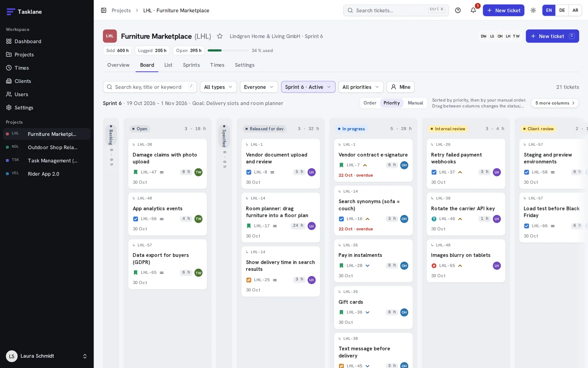
Task: Click the OH avatar on LHL-7 card
Action: click(404, 165)
